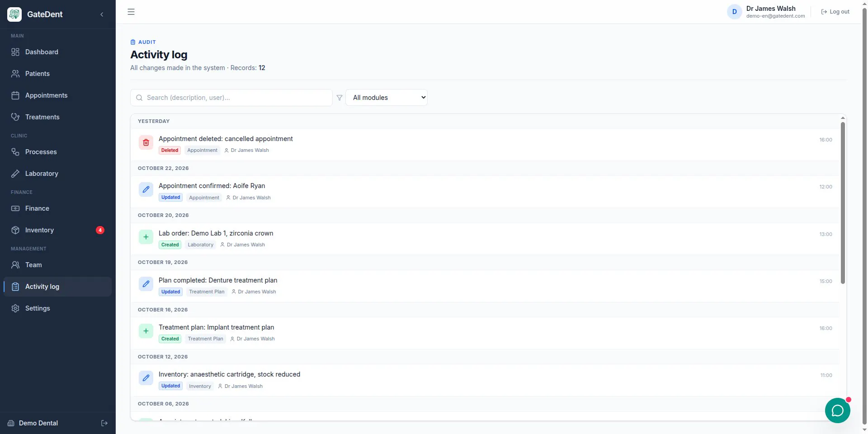868x434 pixels.
Task: Click the Processes sidebar icon
Action: (x=15, y=152)
